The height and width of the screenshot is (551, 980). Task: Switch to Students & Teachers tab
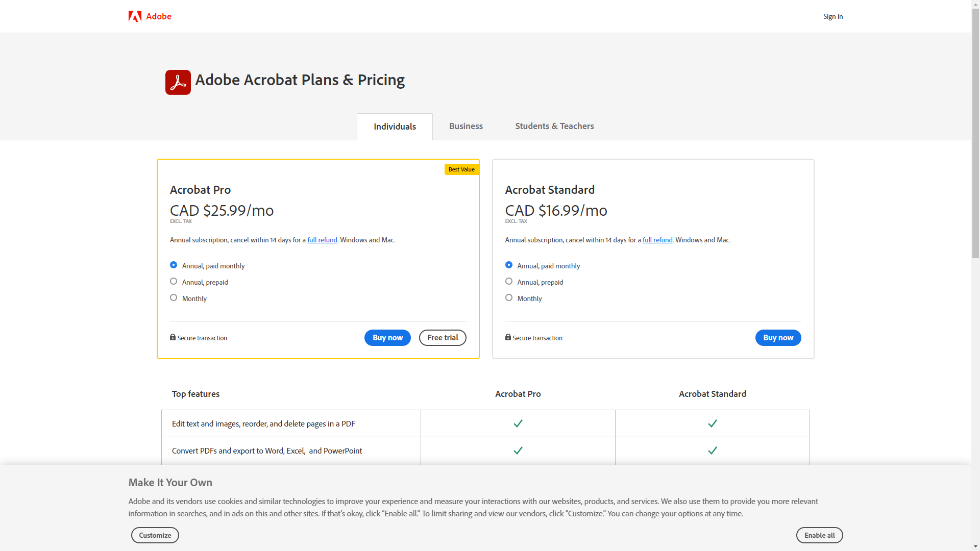(x=554, y=126)
